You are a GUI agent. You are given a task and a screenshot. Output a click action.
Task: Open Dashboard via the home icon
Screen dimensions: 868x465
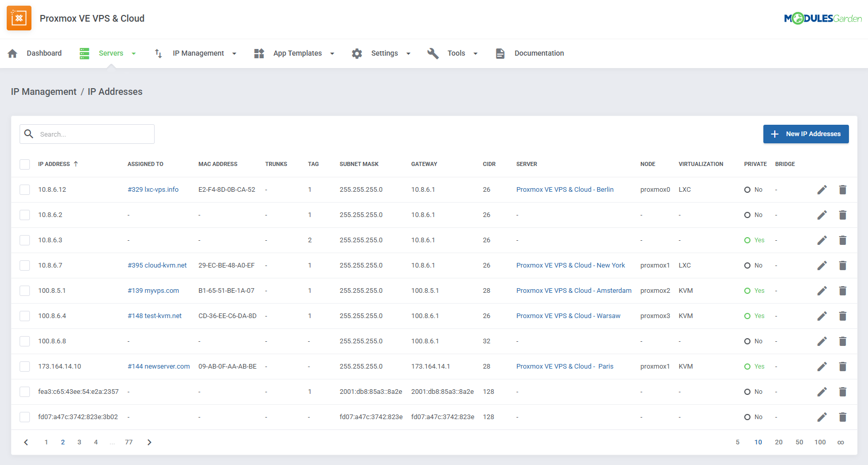(x=12, y=53)
